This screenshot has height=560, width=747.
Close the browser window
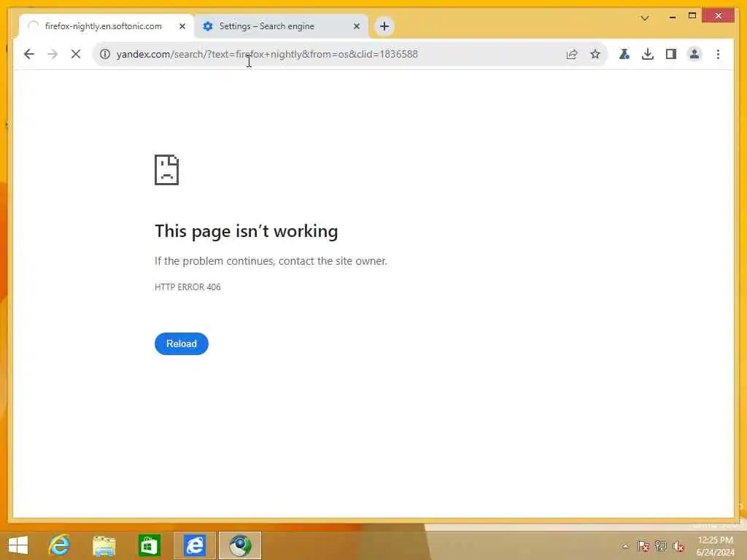coord(719,16)
